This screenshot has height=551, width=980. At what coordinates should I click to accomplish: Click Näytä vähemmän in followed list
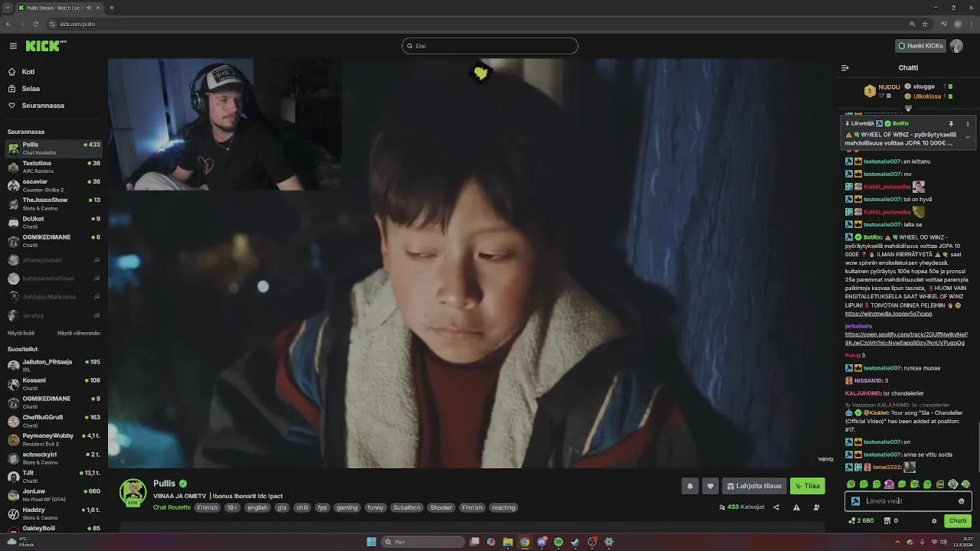pos(79,333)
